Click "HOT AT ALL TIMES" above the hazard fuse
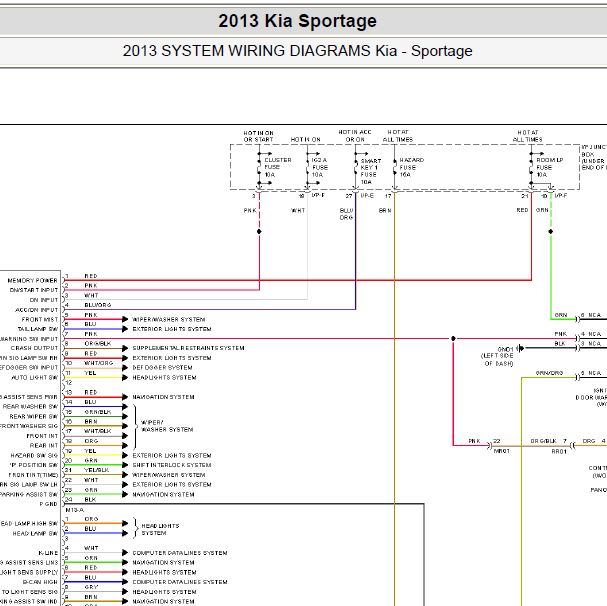607x606 pixels. 398,136
